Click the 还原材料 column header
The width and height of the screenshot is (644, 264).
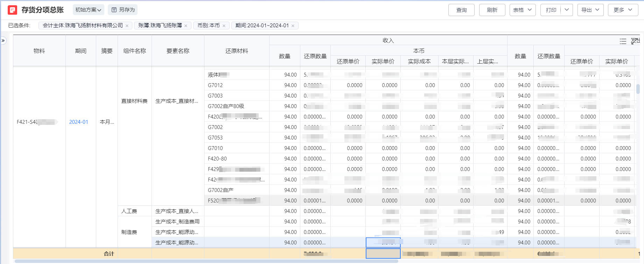coord(237,51)
